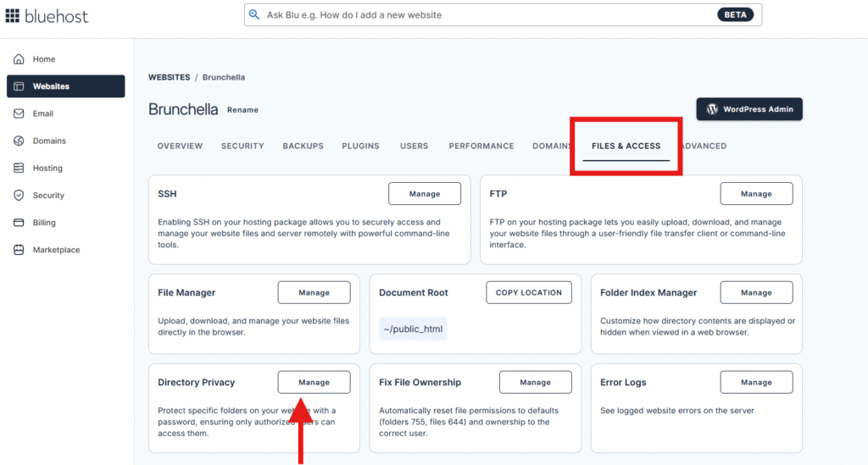Open WordPress Admin
This screenshot has width=868, height=465.
click(x=749, y=109)
